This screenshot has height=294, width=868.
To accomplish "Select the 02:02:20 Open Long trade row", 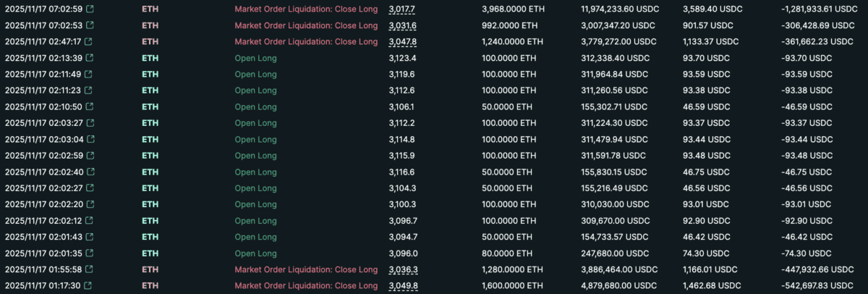I will click(x=255, y=205).
